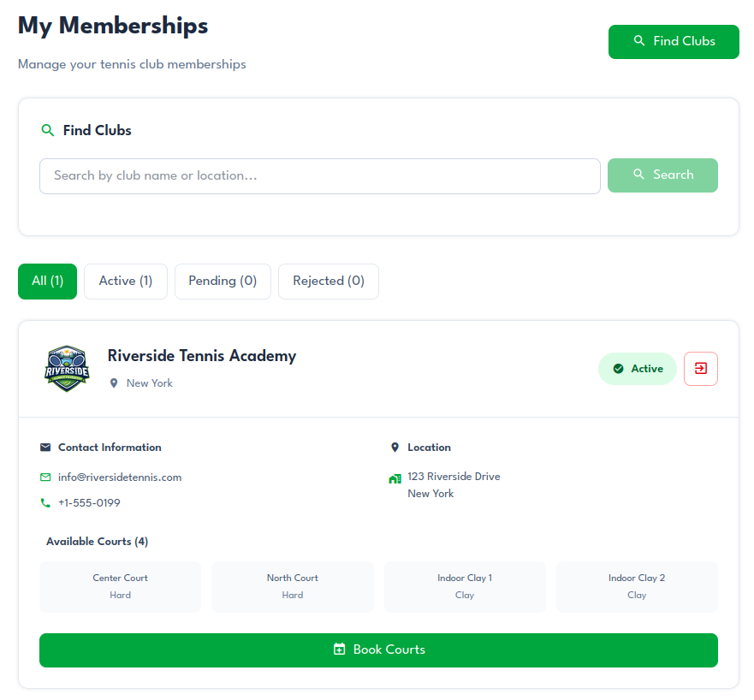Filter by Pending (0) memberships

click(223, 281)
